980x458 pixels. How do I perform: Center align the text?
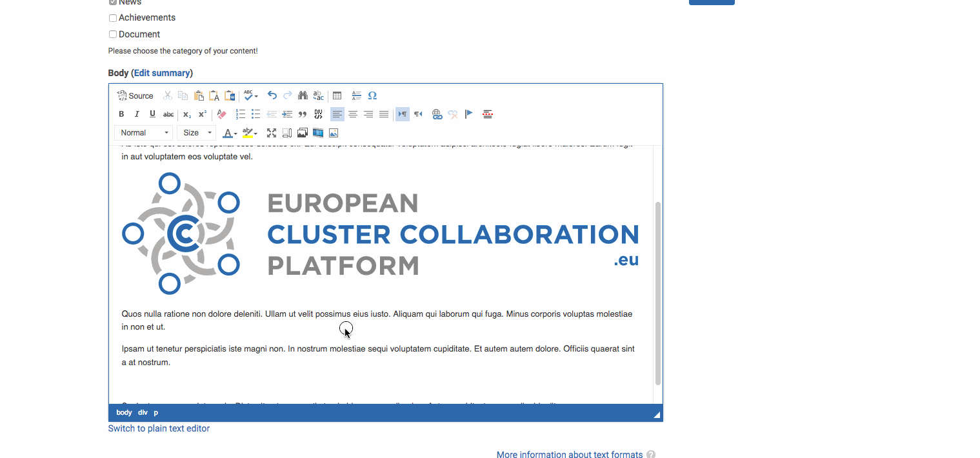point(353,114)
